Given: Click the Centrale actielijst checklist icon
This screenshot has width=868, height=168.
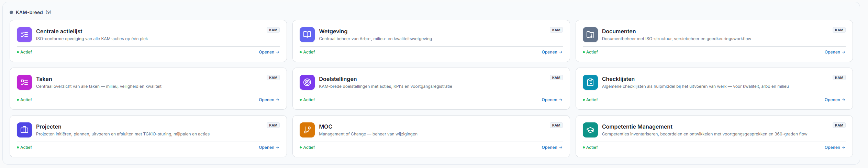Looking at the screenshot, I should [24, 35].
